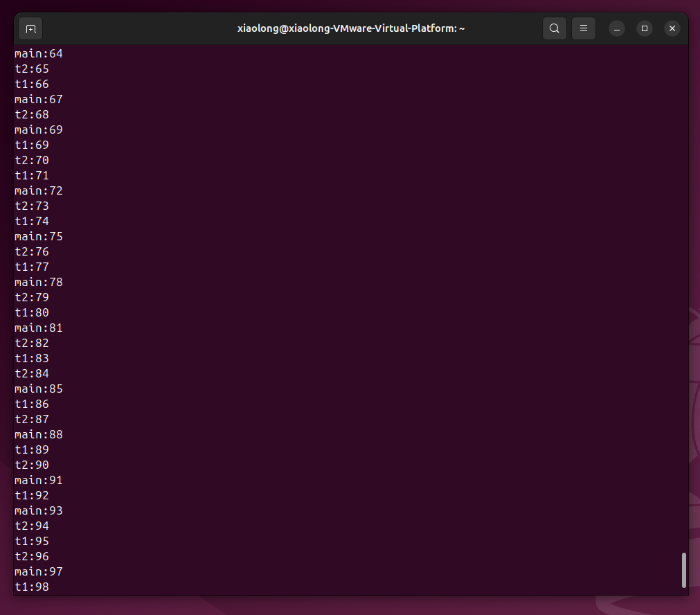Minimize the terminal window

click(617, 28)
